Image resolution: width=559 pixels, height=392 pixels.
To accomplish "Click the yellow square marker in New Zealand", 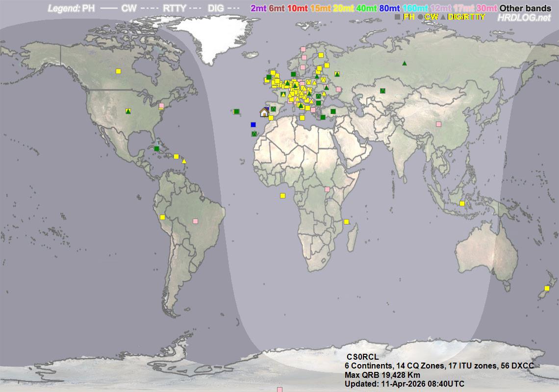I will [x=547, y=288].
